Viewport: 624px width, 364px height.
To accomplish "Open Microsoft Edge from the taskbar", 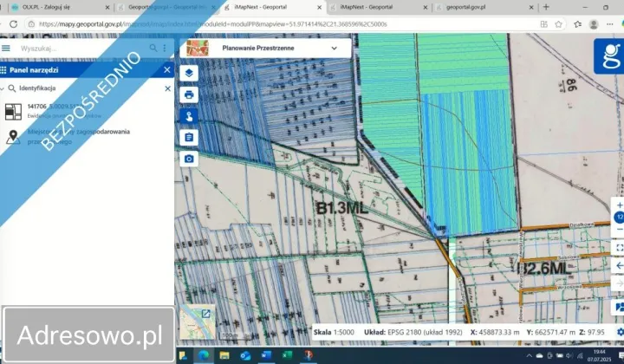I will 203,356.
